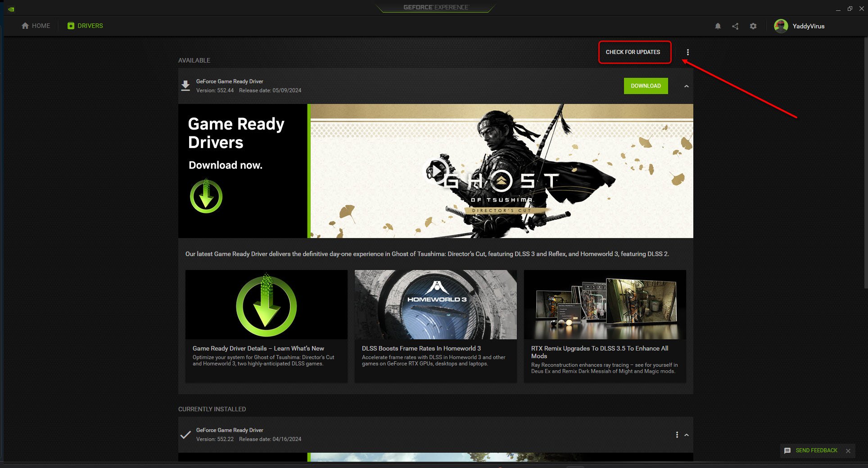Collapse the available driver details panel
868x468 pixels.
point(686,86)
